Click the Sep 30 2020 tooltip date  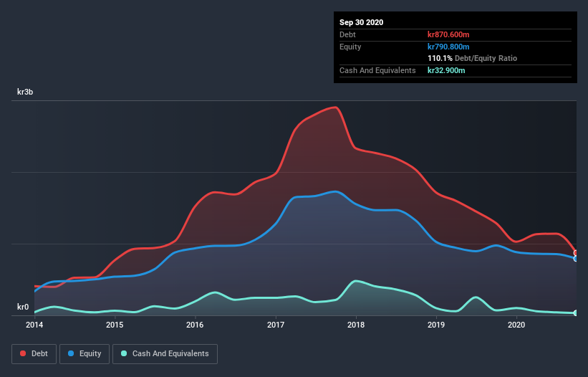pos(362,22)
